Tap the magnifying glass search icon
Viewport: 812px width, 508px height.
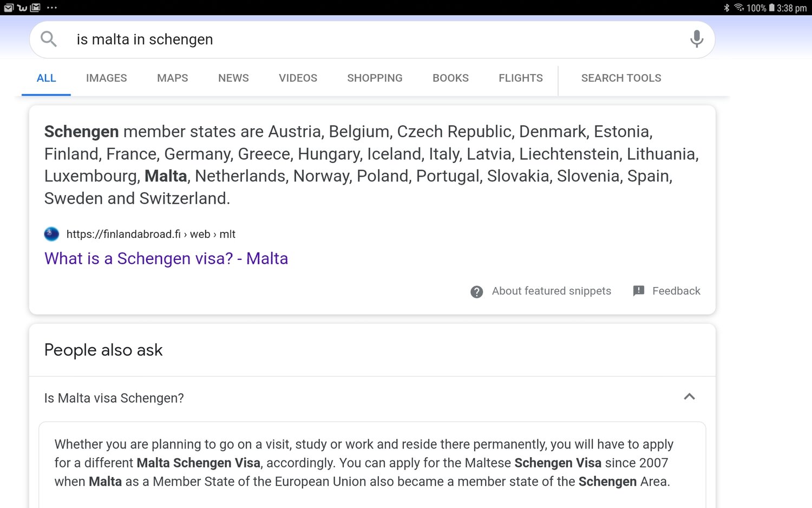[49, 39]
